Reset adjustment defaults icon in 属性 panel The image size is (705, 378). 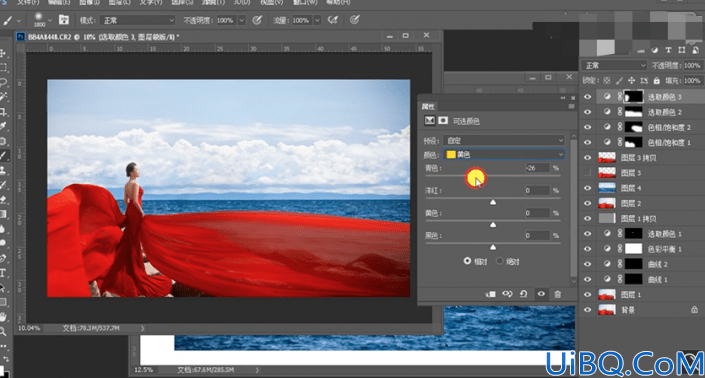point(523,294)
